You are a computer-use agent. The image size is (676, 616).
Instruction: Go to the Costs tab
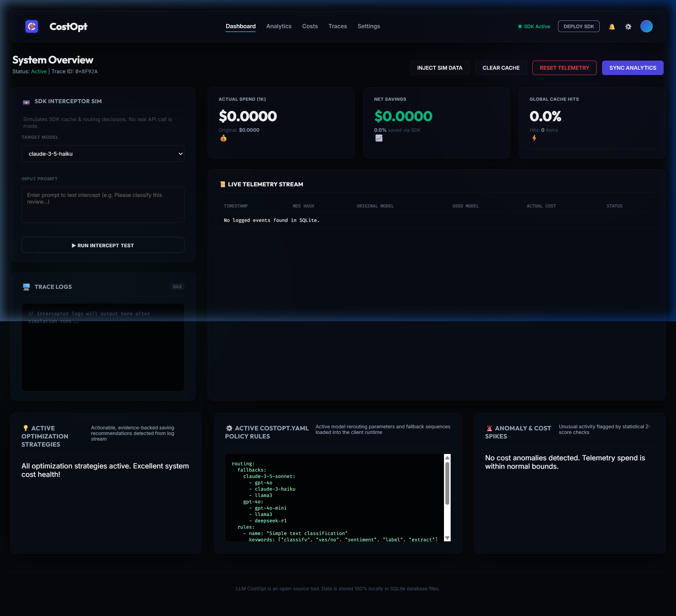(x=310, y=26)
